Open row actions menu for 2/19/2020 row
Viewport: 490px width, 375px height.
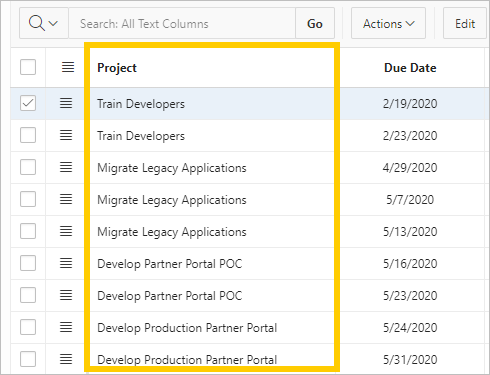pyautogui.click(x=66, y=103)
